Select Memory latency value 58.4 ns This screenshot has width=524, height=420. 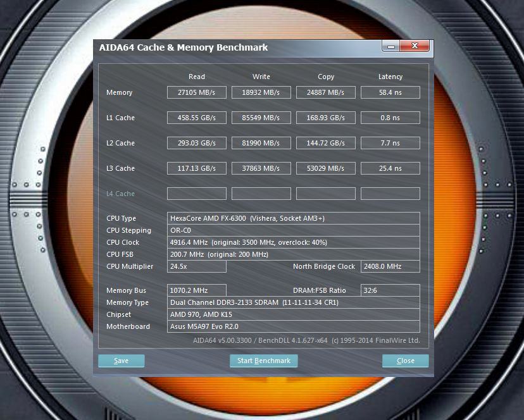[390, 92]
